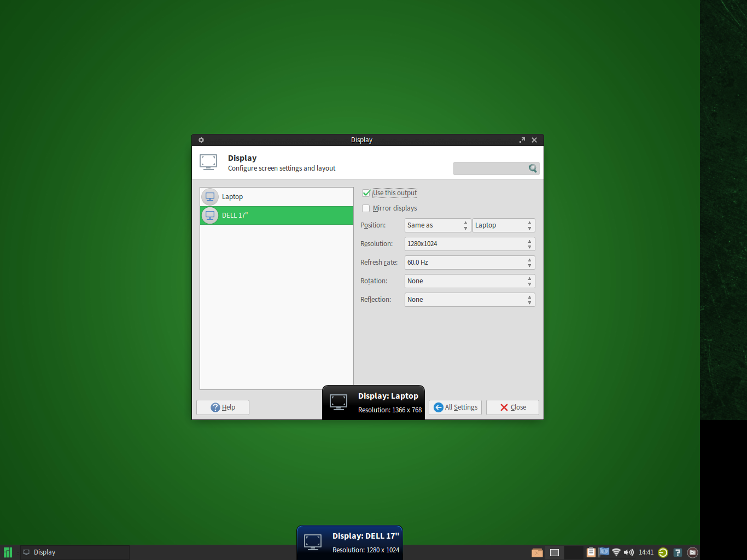Enable Mirror displays checkbox
The image size is (747, 560).
pos(366,208)
